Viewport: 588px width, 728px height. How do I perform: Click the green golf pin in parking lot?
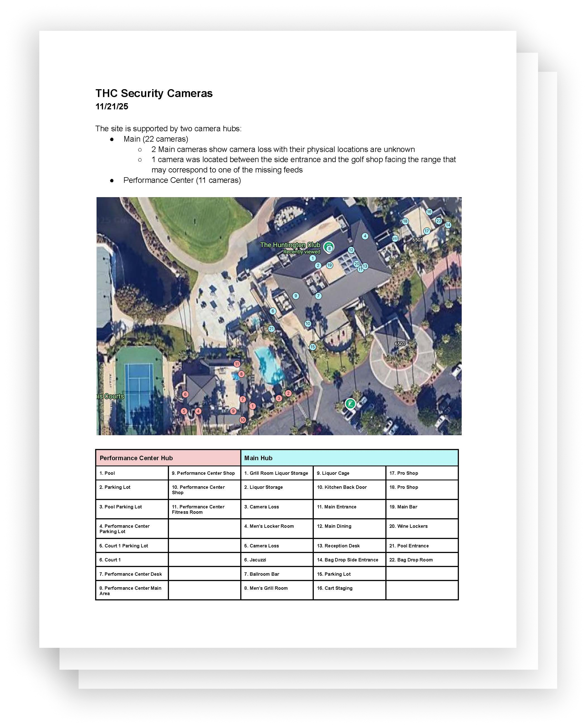pos(350,404)
